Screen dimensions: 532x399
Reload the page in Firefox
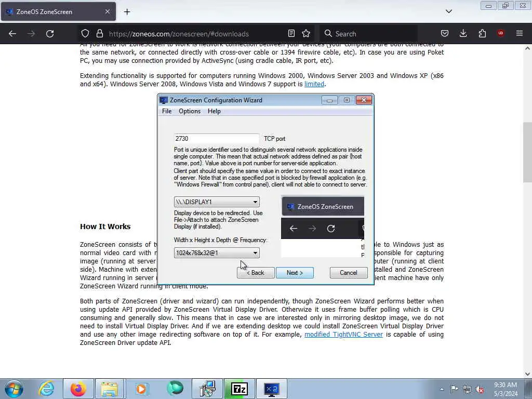(x=50, y=34)
